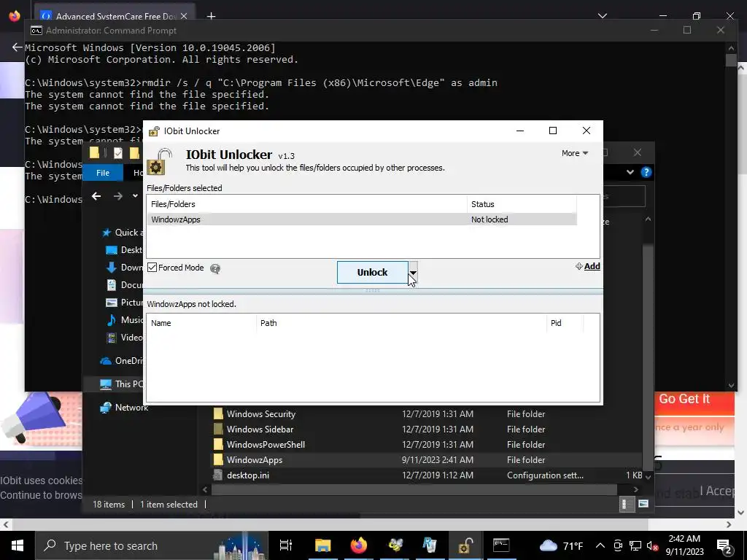Open Pictures in Explorer sidebar

[x=124, y=303]
